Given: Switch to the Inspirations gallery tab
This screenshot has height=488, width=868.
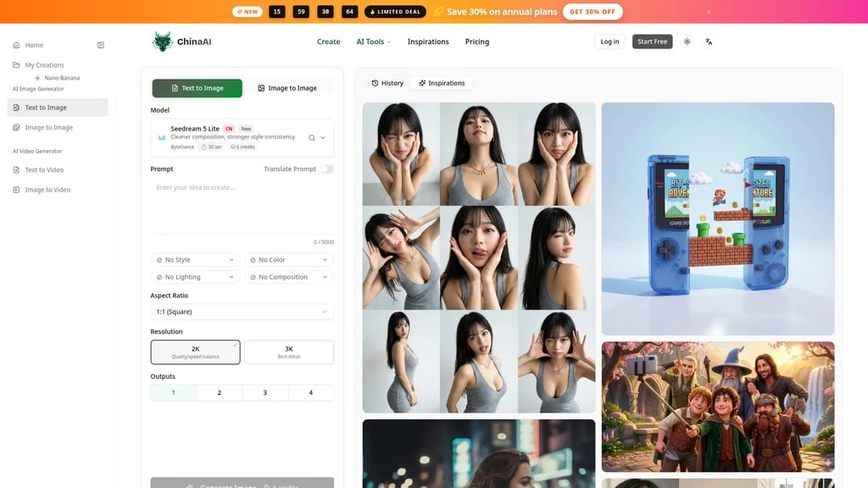Looking at the screenshot, I should [441, 83].
